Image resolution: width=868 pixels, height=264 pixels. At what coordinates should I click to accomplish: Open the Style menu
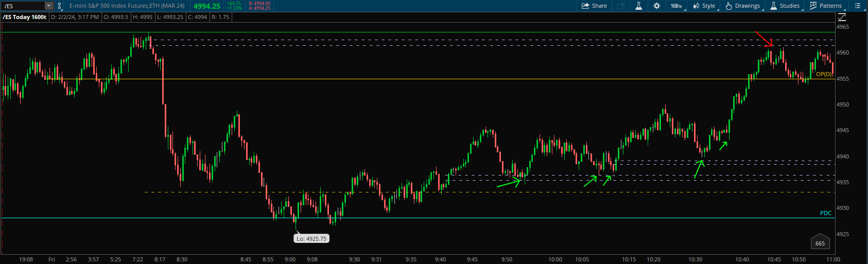704,6
